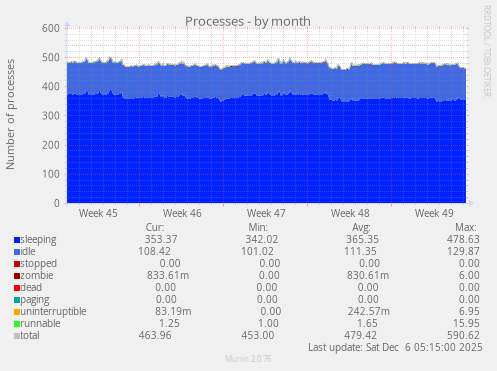The height and width of the screenshot is (371, 497).
Task: Click runnable current value 1.25
Action: pos(169,323)
